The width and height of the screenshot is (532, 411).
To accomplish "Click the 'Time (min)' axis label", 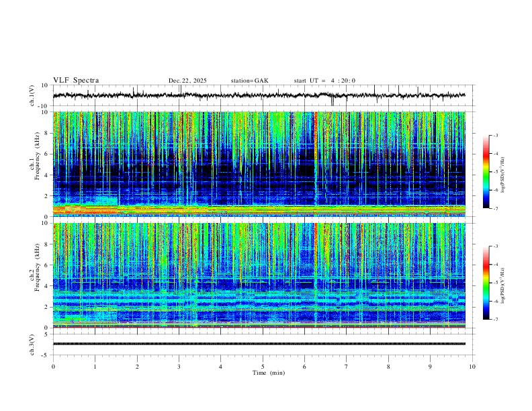I will point(269,373).
